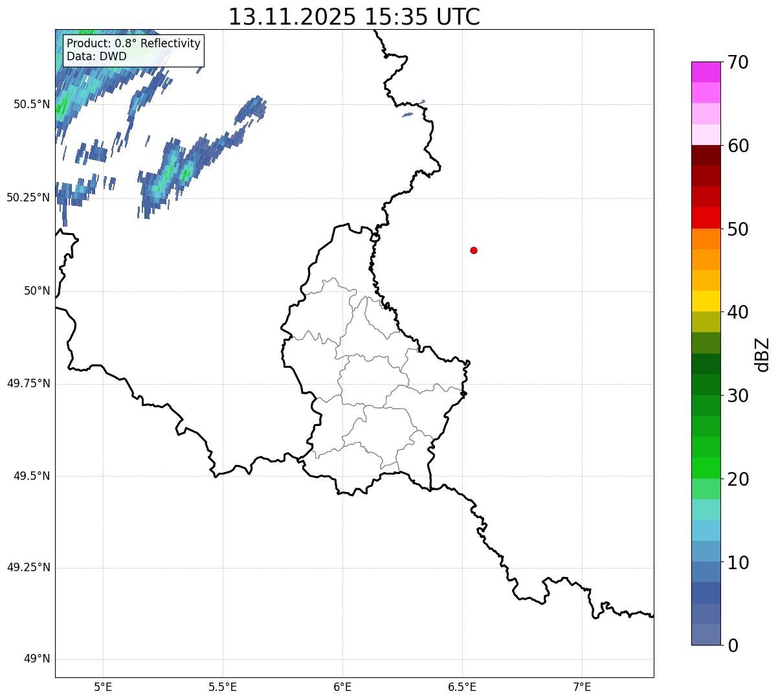Viewport: 778px width, 700px height.
Task: Click the 6.5°E longitude label
Action: tap(462, 688)
